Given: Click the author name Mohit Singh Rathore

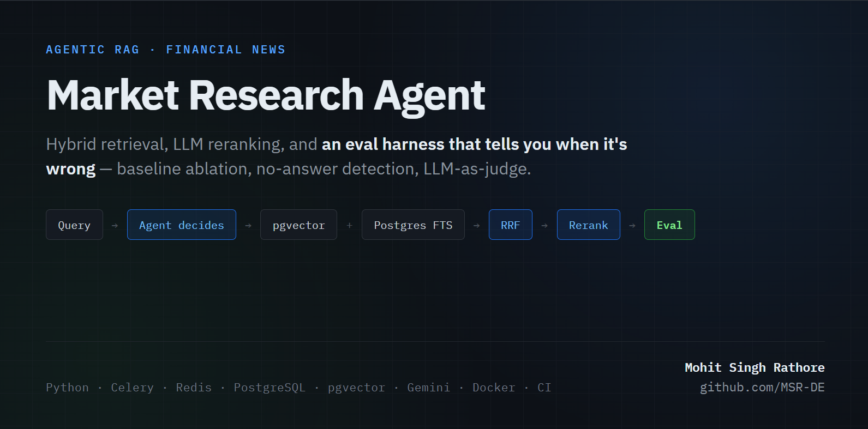Looking at the screenshot, I should coord(755,367).
